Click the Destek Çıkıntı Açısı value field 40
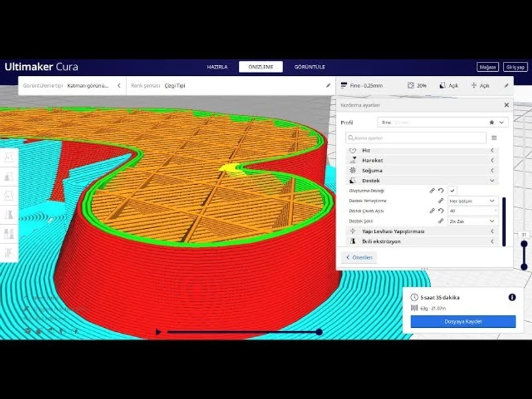Image resolution: width=532 pixels, height=399 pixels. pos(473,211)
